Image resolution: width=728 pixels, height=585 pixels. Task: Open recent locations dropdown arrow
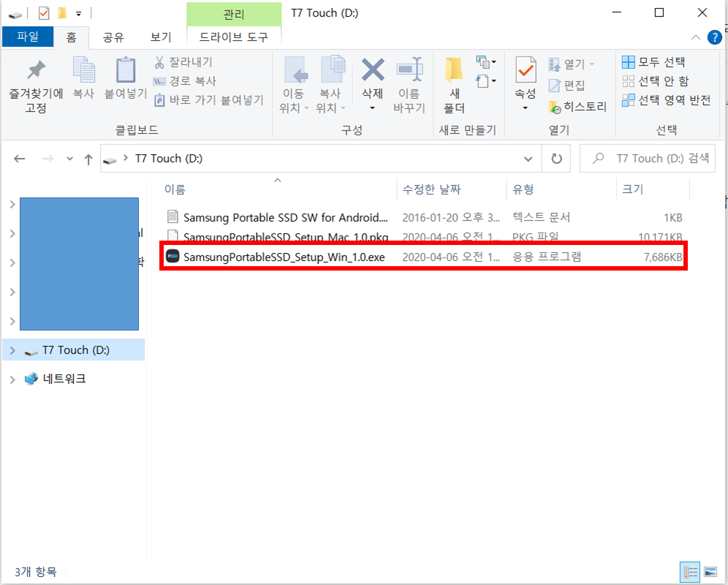(x=69, y=159)
